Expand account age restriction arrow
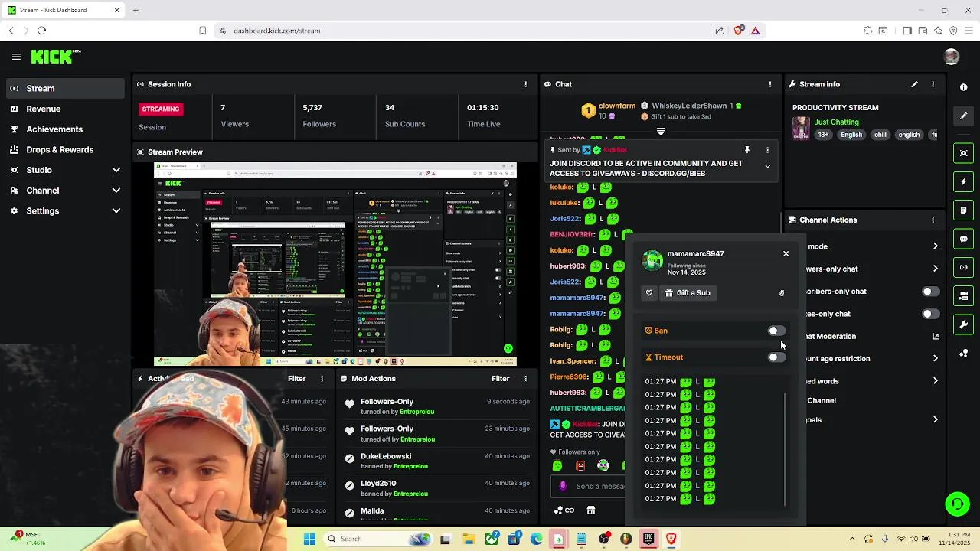The height and width of the screenshot is (551, 980). 935,358
